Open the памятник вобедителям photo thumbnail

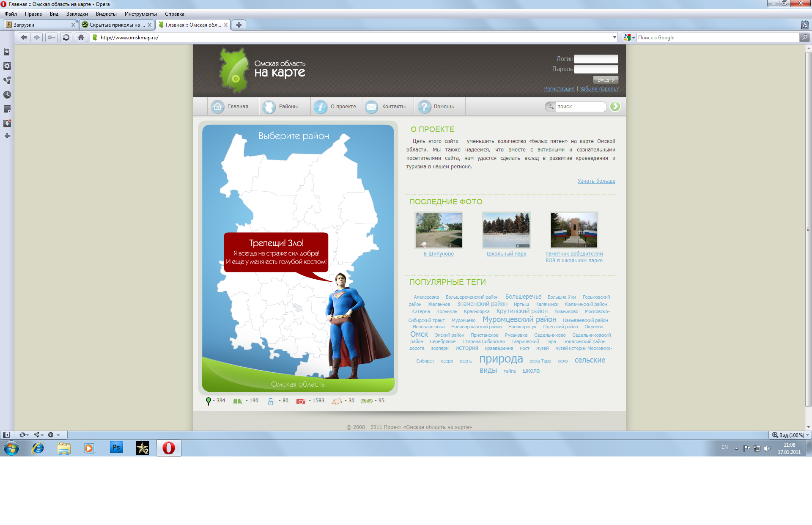point(574,230)
